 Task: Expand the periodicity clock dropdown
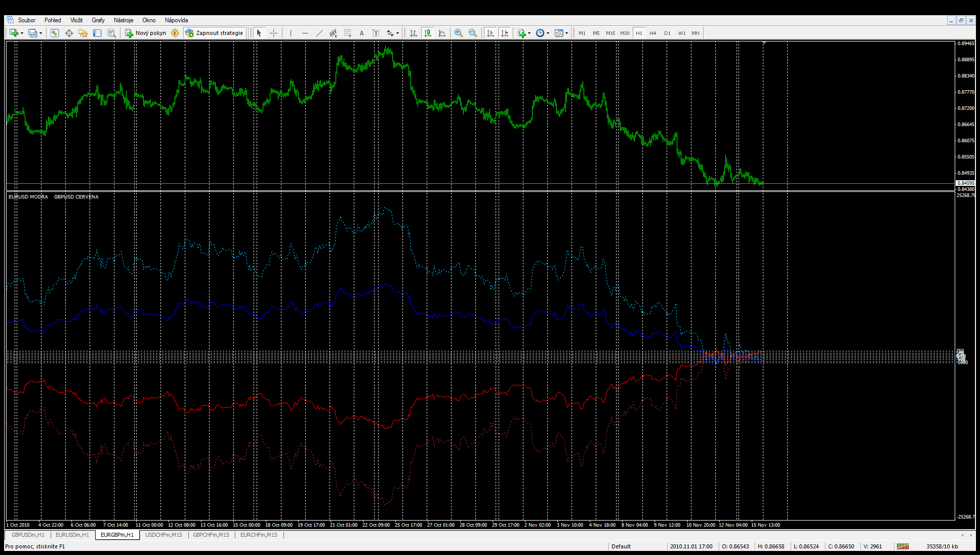[x=548, y=33]
